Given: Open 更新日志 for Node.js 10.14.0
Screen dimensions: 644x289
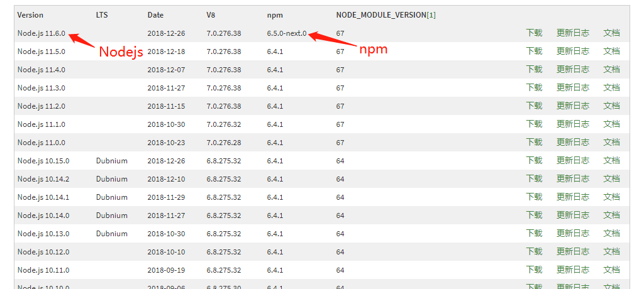Looking at the screenshot, I should (572, 215).
